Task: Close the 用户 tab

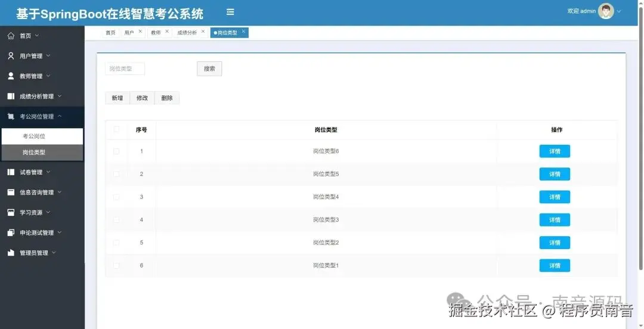Action: (140, 31)
